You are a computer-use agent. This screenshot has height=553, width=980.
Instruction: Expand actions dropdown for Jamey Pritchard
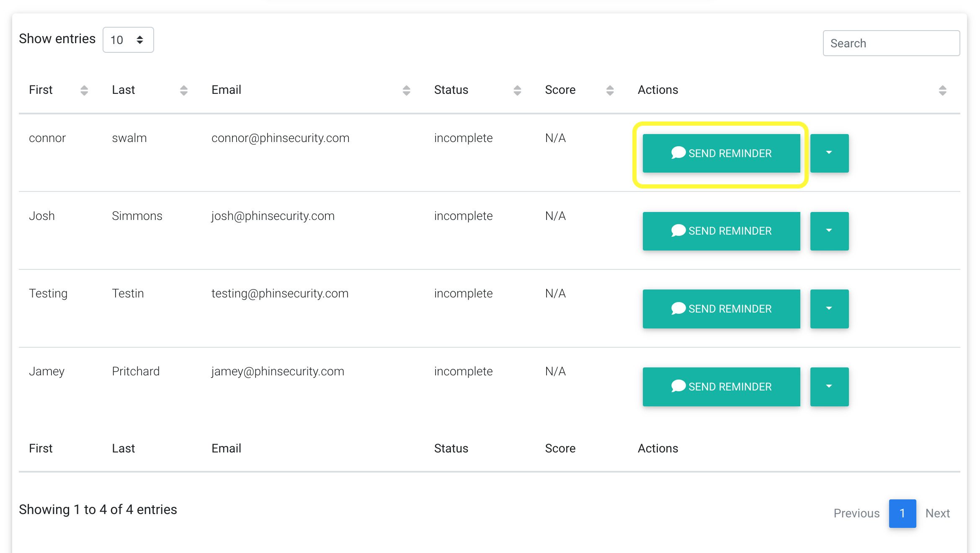(829, 387)
